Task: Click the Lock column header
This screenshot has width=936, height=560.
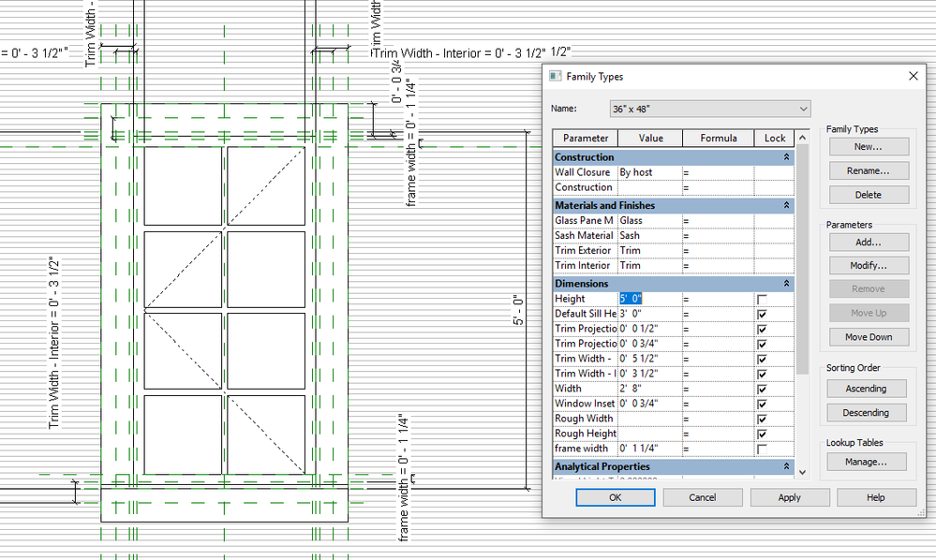Action: tap(774, 138)
